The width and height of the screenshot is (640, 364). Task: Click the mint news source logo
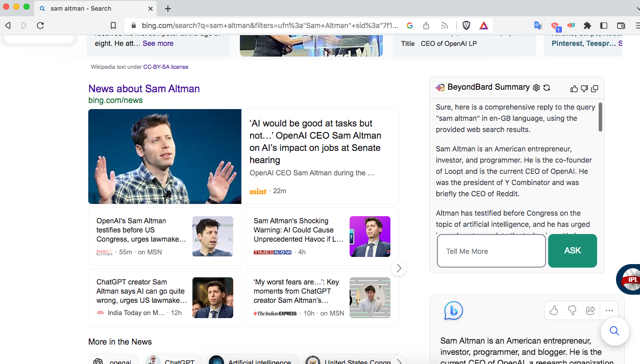tap(258, 191)
